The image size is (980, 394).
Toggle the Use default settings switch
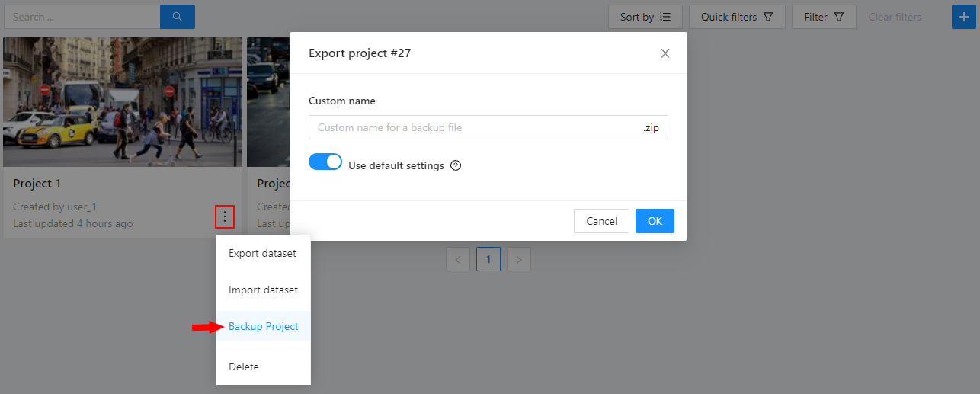click(x=325, y=162)
